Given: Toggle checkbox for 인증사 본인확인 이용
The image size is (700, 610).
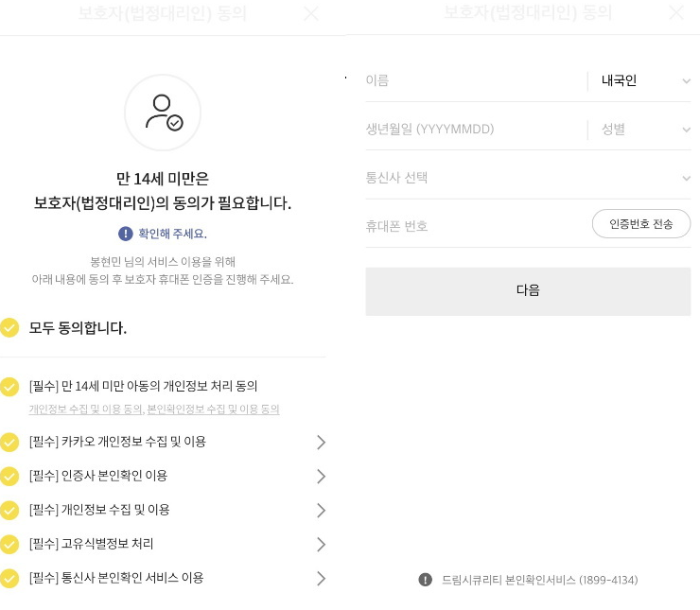Looking at the screenshot, I should click(x=9, y=476).
